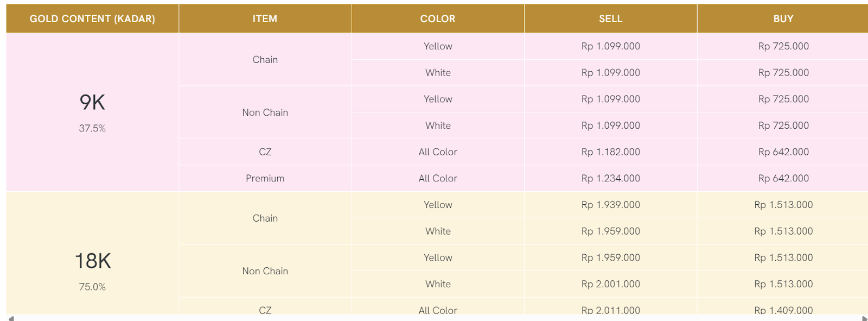Click the COLOR column header
Image resolution: width=868 pixels, height=321 pixels.
point(438,19)
